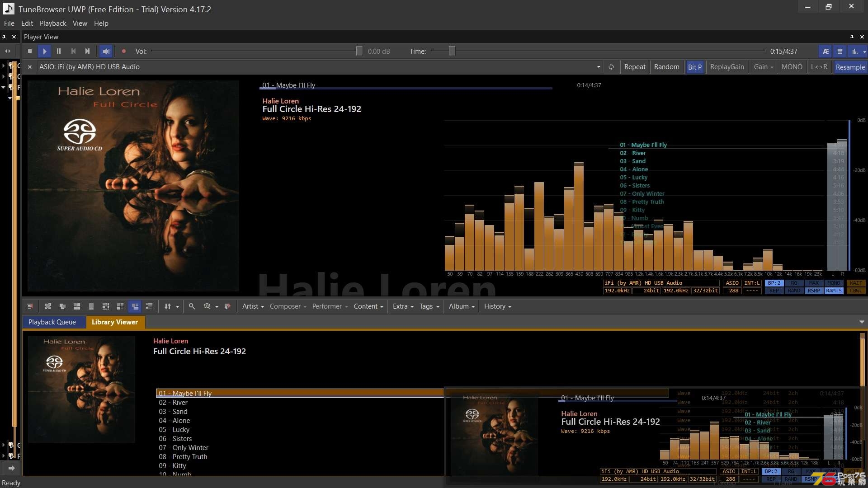This screenshot has width=868, height=488.
Task: Open the File menu
Action: pyautogui.click(x=9, y=23)
